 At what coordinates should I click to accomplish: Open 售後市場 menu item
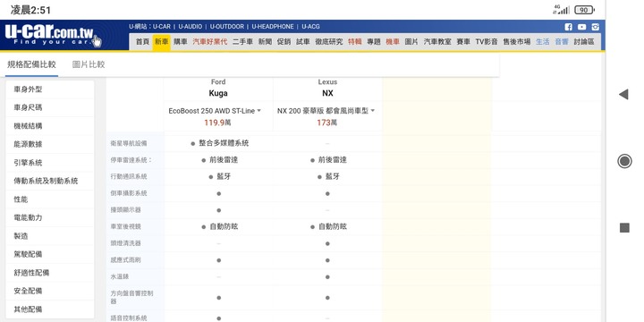pyautogui.click(x=517, y=42)
